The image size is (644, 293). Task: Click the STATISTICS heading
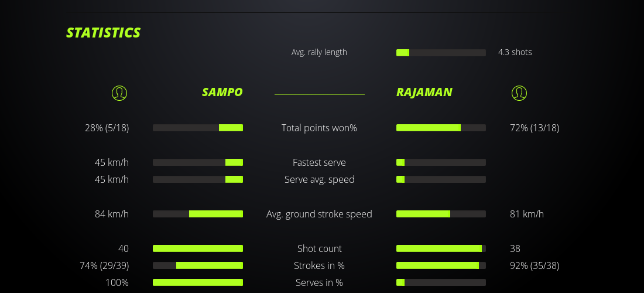pyautogui.click(x=104, y=33)
